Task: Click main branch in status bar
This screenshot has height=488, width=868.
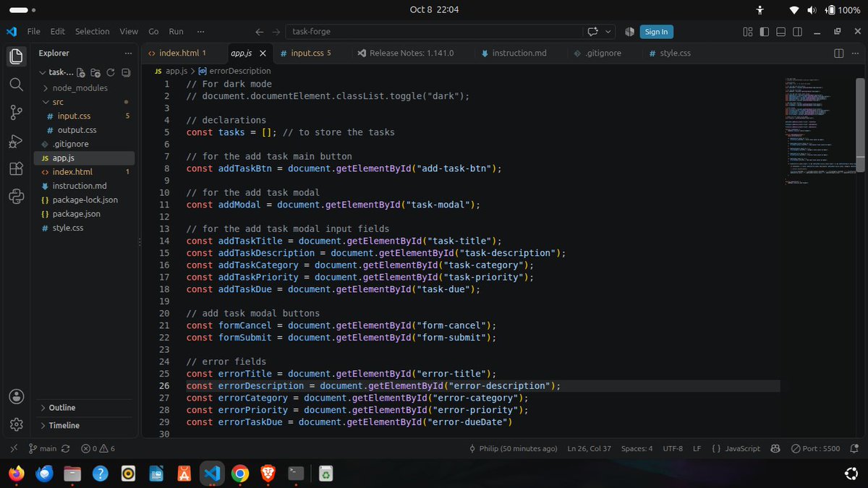Action: click(43, 448)
